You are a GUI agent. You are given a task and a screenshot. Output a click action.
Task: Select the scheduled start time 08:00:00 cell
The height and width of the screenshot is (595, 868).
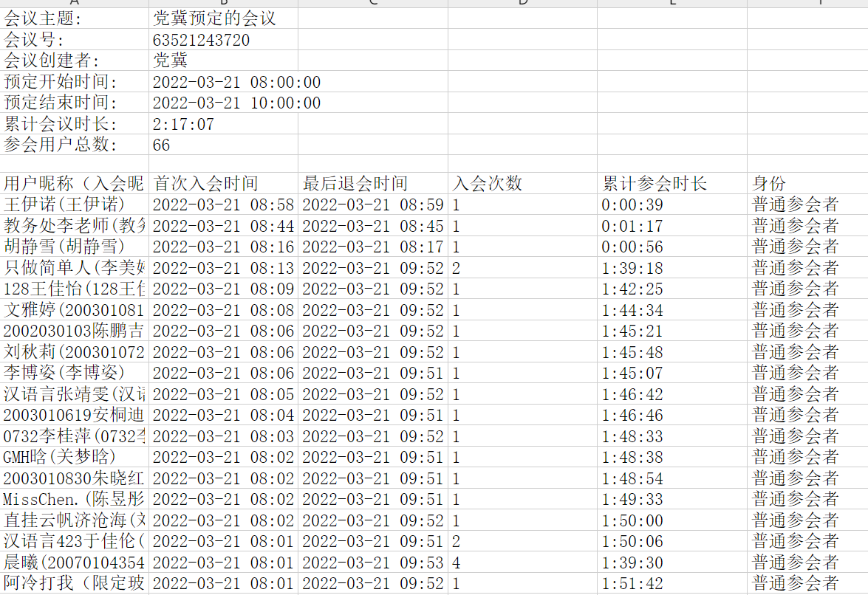click(x=224, y=82)
